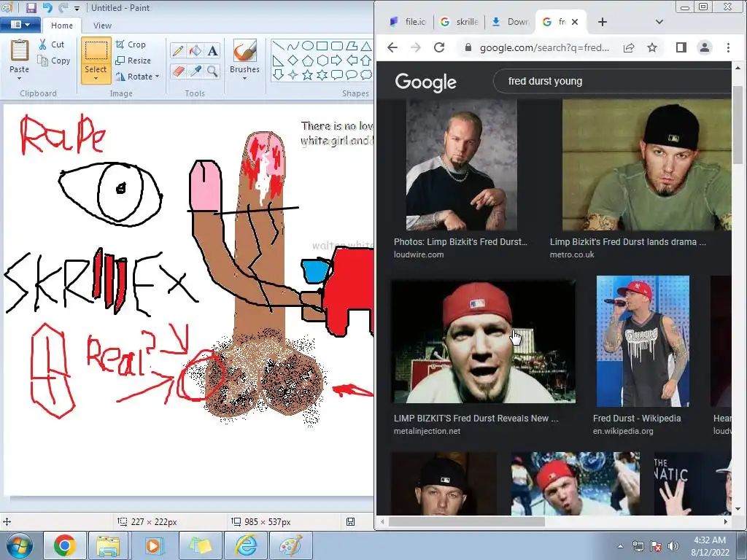Expand the Select options arrow

pos(96,78)
